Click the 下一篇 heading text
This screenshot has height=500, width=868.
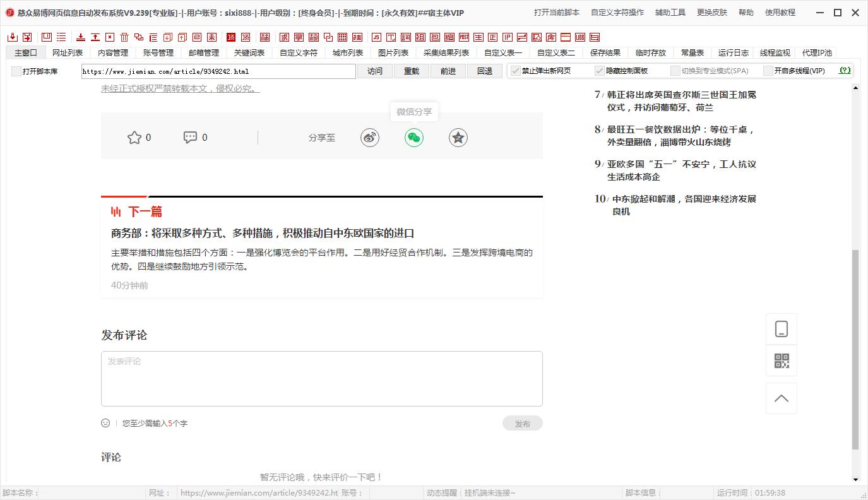[x=145, y=211]
